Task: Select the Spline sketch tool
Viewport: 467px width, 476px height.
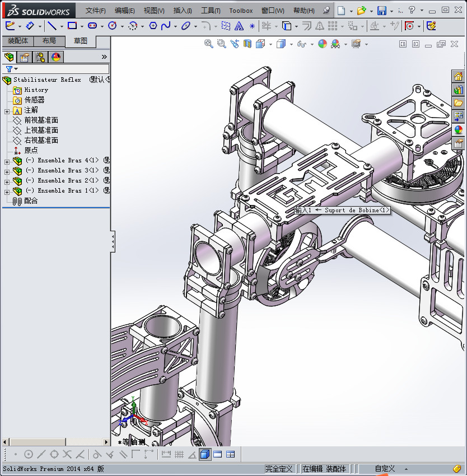Action: click(166, 26)
